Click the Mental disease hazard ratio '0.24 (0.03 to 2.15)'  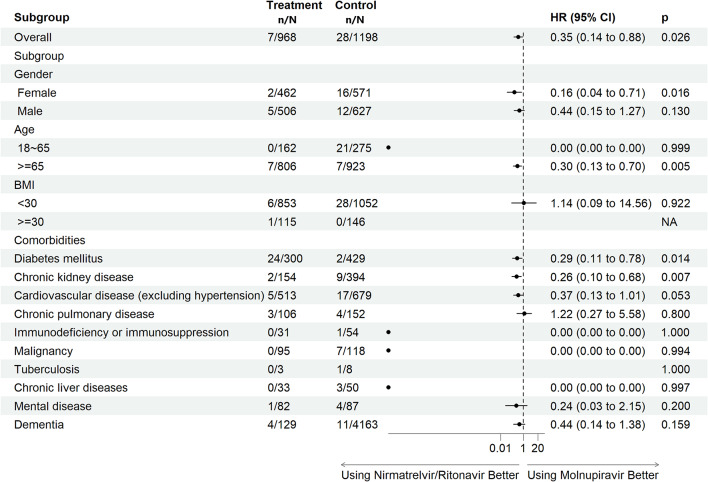(x=597, y=406)
